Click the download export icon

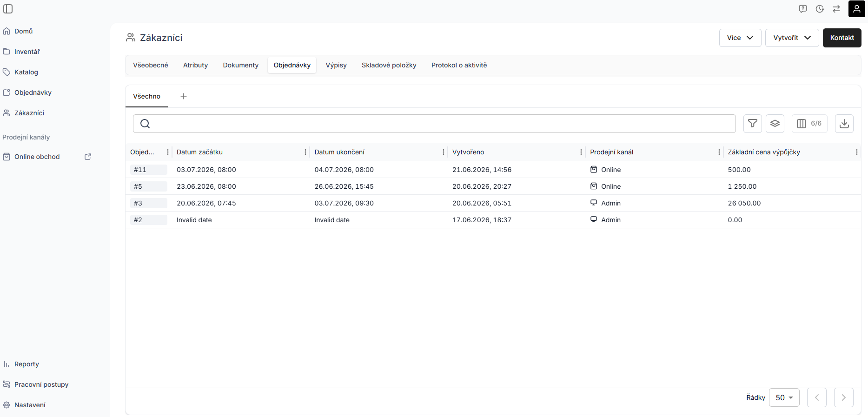tap(844, 124)
